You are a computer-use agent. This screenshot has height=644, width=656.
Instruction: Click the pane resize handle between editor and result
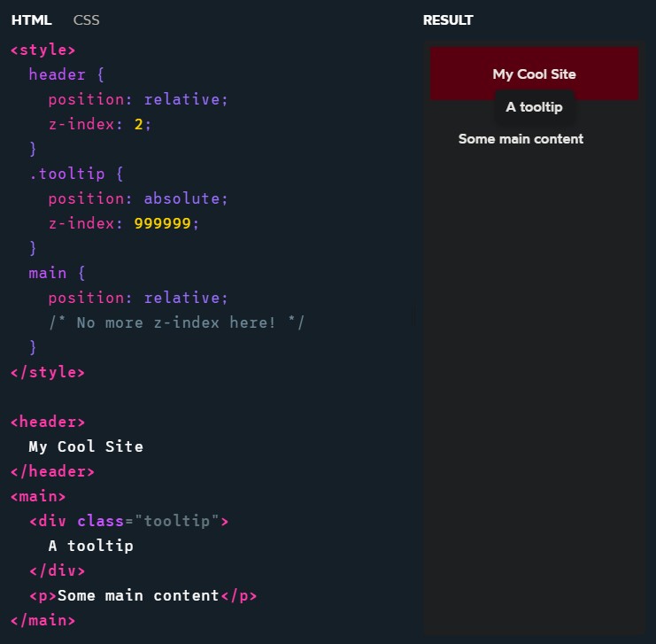(413, 322)
